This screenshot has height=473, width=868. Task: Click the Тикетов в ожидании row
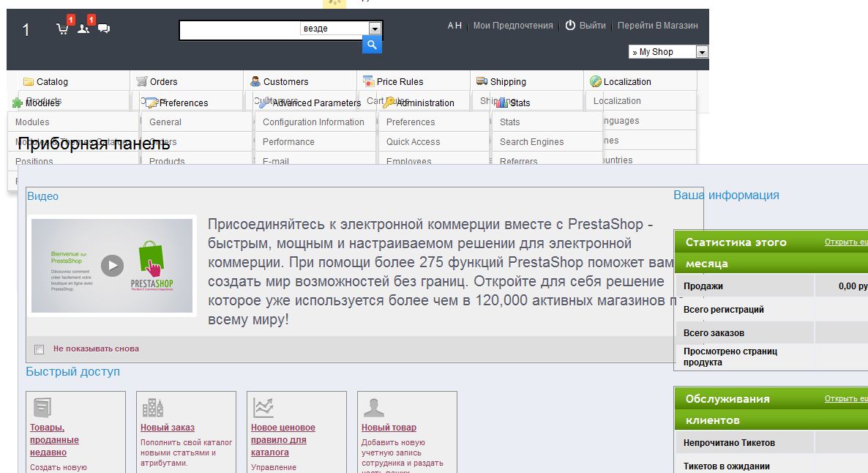point(771,466)
